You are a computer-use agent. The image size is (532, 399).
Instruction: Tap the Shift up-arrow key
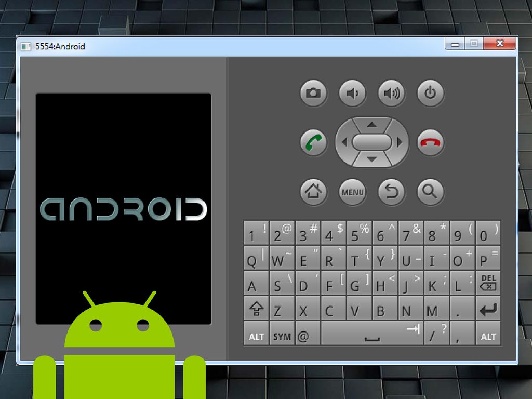(x=256, y=308)
